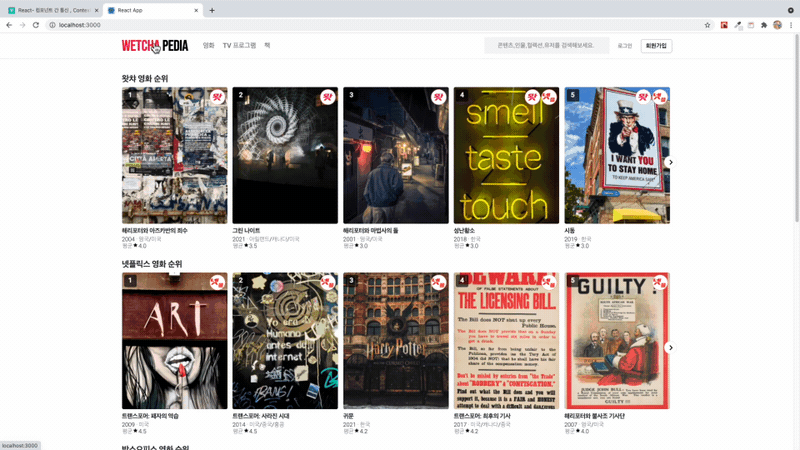This screenshot has height=450, width=800.
Task: Reload the page with the refresh icon
Action: point(36,25)
